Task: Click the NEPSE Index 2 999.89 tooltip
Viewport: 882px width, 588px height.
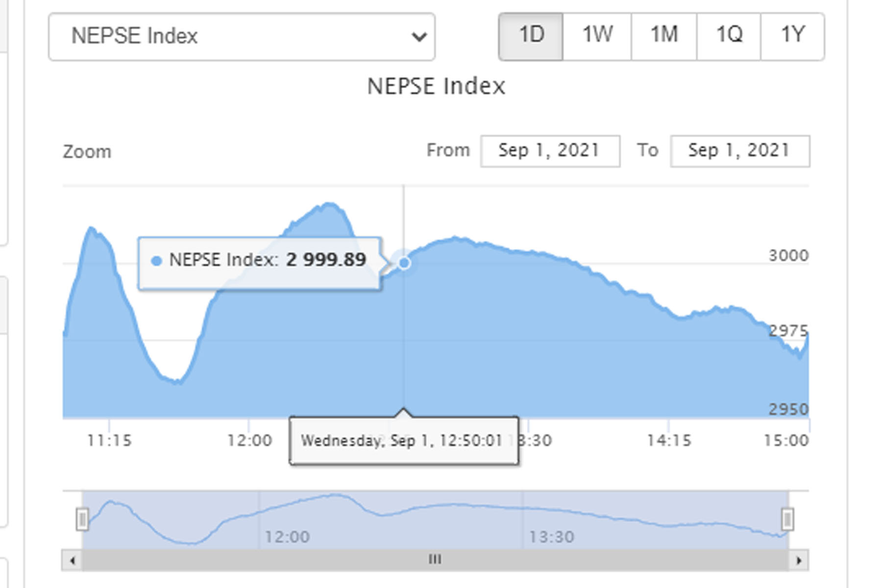Action: pyautogui.click(x=260, y=264)
